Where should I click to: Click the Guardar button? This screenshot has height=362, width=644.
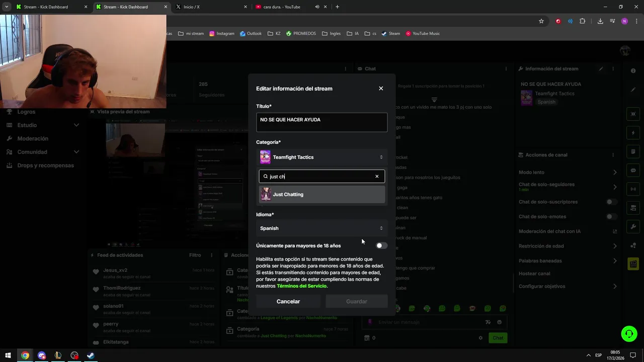click(x=357, y=302)
